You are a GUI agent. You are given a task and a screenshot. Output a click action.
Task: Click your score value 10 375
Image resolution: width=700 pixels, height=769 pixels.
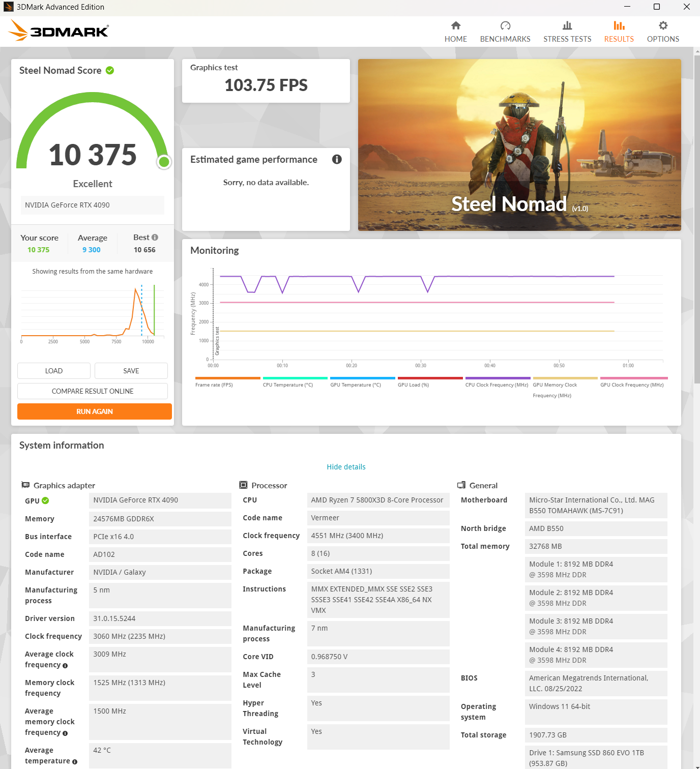tap(39, 250)
